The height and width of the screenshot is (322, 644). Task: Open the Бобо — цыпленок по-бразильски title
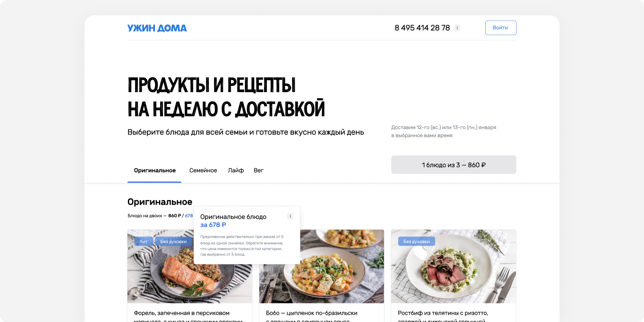click(x=312, y=313)
